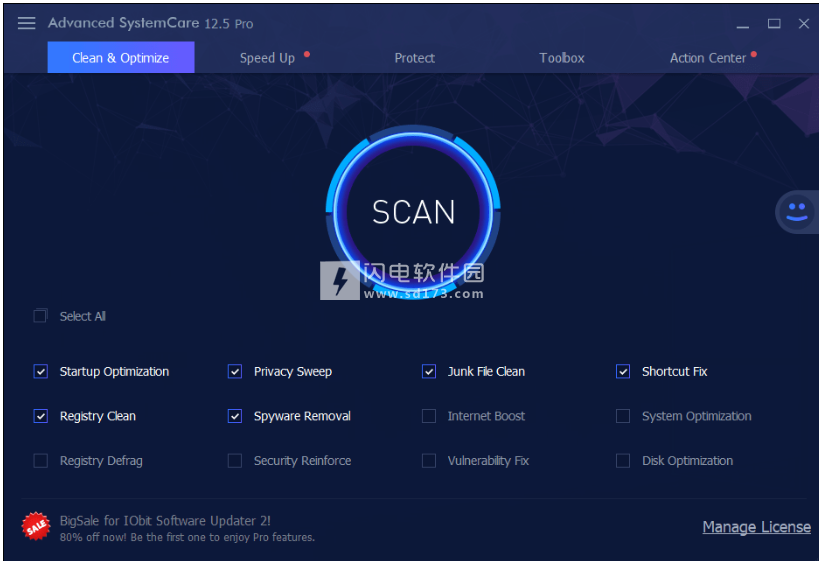Maximize the Advanced SystemCare window

pyautogui.click(x=774, y=24)
